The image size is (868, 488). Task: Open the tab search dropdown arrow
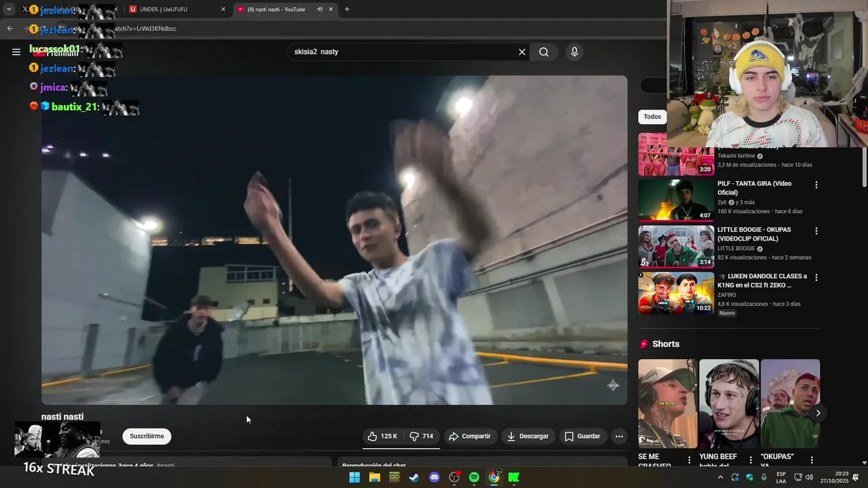click(x=9, y=9)
